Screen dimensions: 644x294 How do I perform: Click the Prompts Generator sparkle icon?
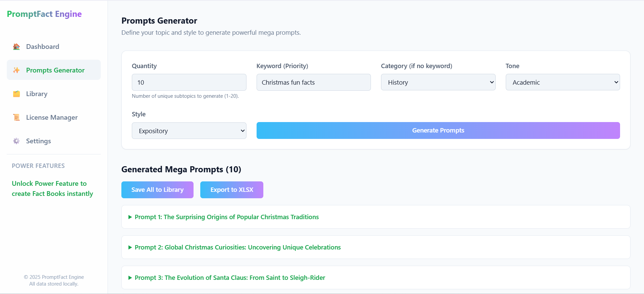pyautogui.click(x=16, y=70)
